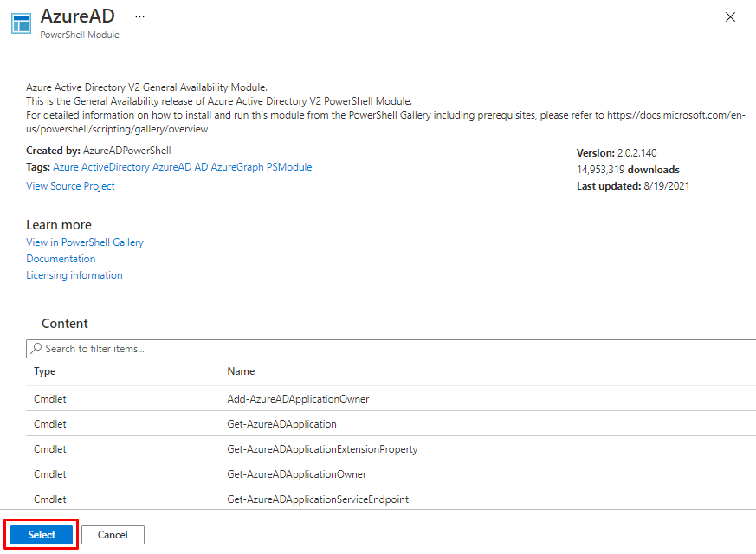This screenshot has width=756, height=554.
Task: Open the View Source Project link
Action: pyautogui.click(x=70, y=186)
